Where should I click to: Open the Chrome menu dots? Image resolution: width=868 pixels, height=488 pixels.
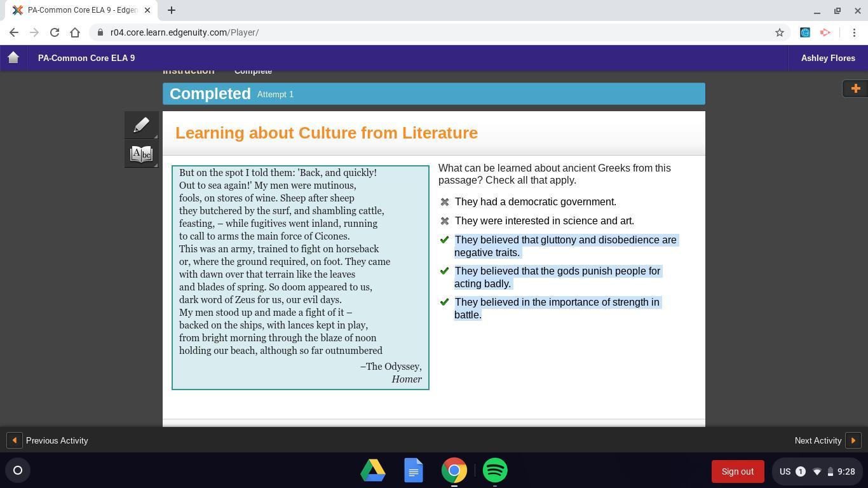coord(854,32)
